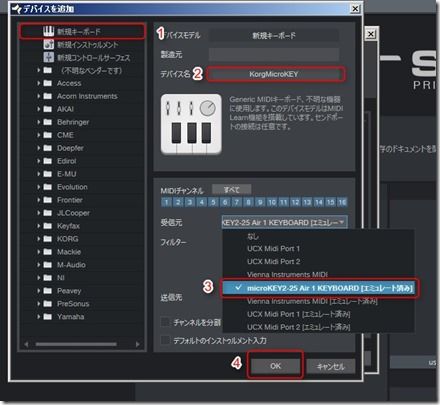Select the NI vendor entry
The height and width of the screenshot is (405, 440).
(x=60, y=278)
